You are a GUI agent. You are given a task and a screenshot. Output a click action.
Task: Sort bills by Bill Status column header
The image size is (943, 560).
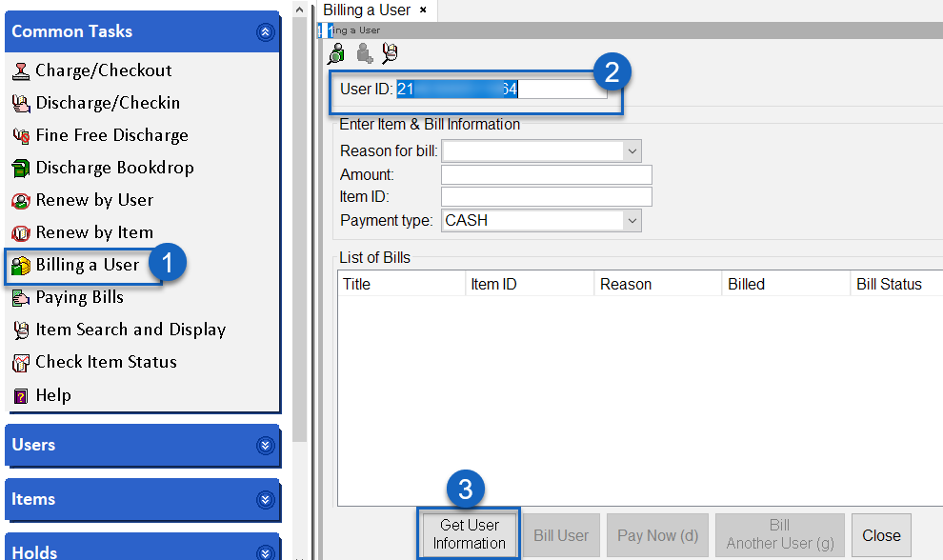tap(896, 284)
